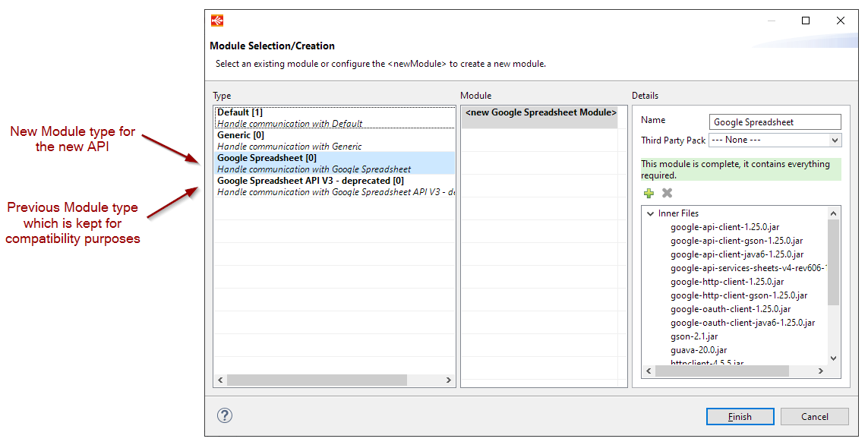Click Inner Files horizontal scroll right arrow

click(820, 371)
